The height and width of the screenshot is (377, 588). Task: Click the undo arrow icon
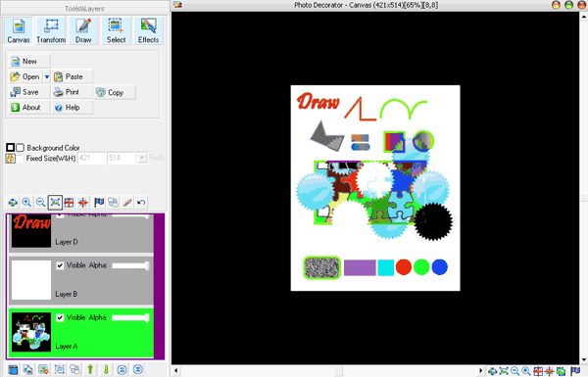[x=141, y=203]
